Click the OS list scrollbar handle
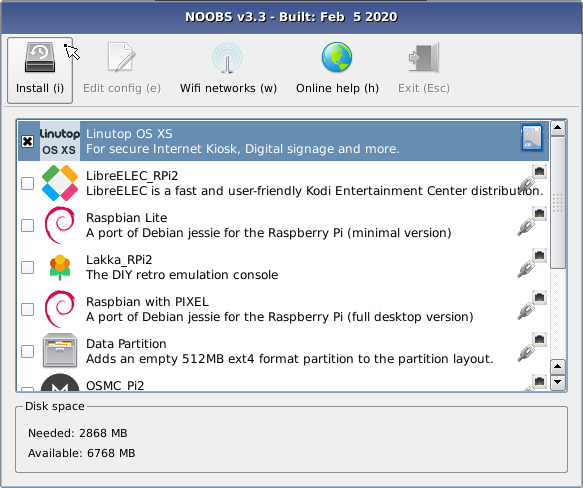583x488 pixels. (x=558, y=202)
